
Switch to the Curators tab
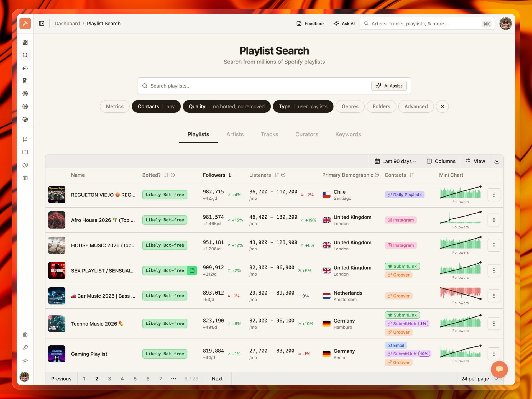(306, 134)
